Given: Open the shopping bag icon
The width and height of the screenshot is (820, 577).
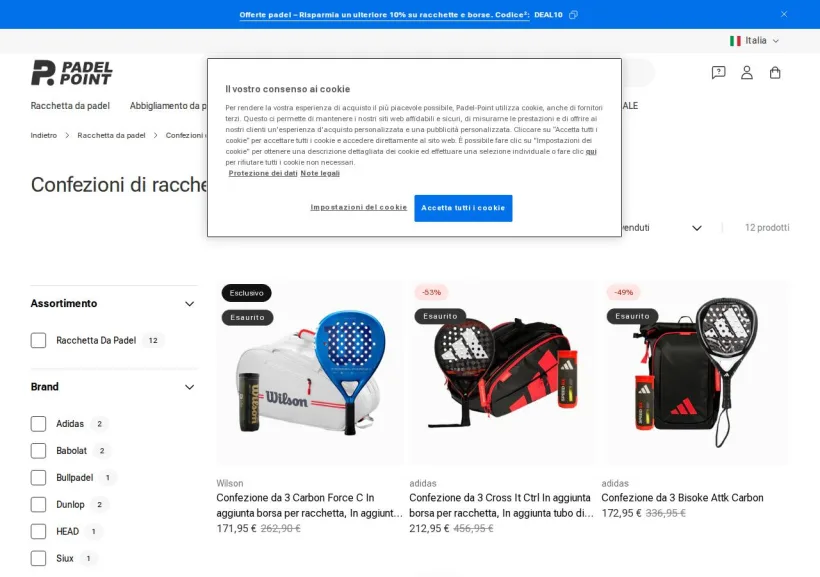Looking at the screenshot, I should point(775,72).
